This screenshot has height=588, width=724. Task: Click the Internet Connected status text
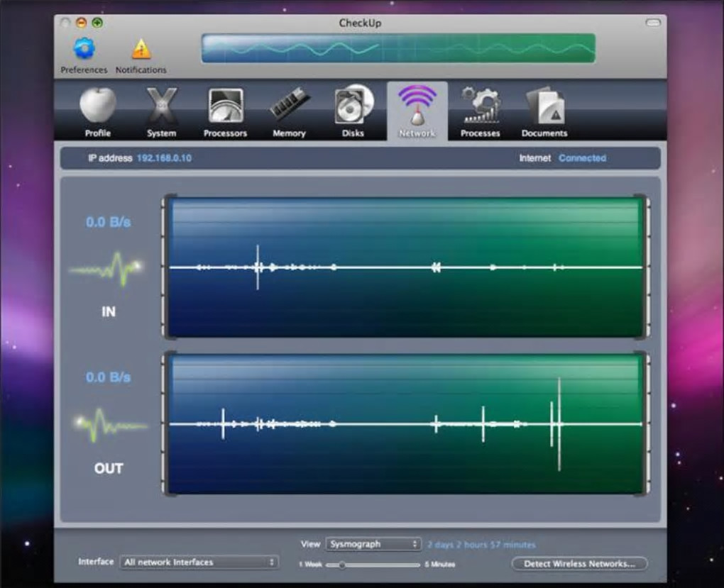point(582,158)
